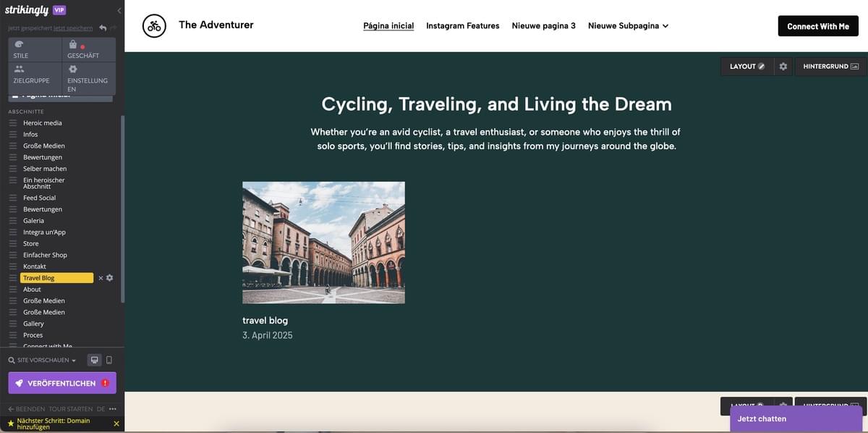Click the Connect With Me button

tap(818, 26)
